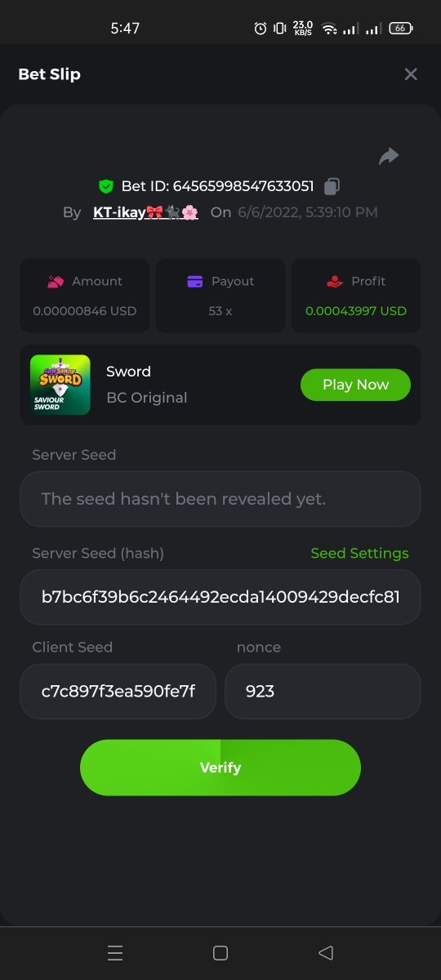Click the green Verify button
The height and width of the screenshot is (980, 441).
coord(220,768)
